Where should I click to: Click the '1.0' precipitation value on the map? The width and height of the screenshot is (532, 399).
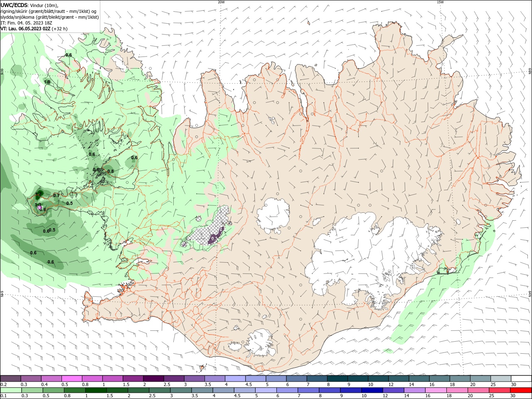click(47, 82)
